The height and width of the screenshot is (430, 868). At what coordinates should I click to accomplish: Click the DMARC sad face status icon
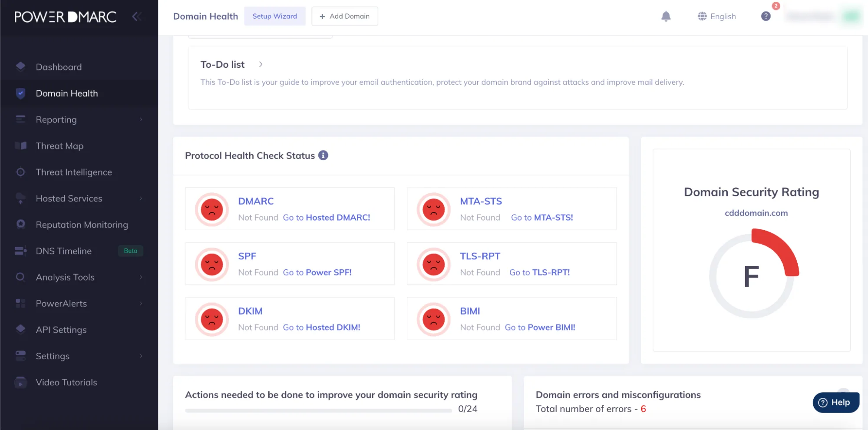(212, 209)
